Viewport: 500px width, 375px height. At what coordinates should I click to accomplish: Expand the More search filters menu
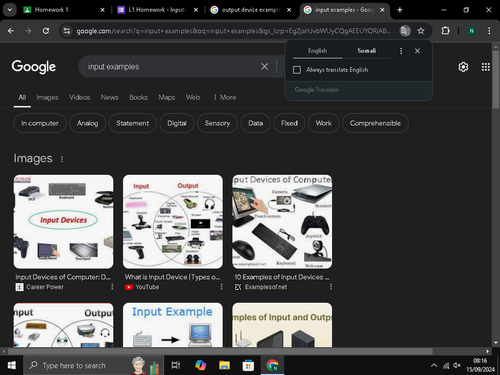pyautogui.click(x=225, y=97)
